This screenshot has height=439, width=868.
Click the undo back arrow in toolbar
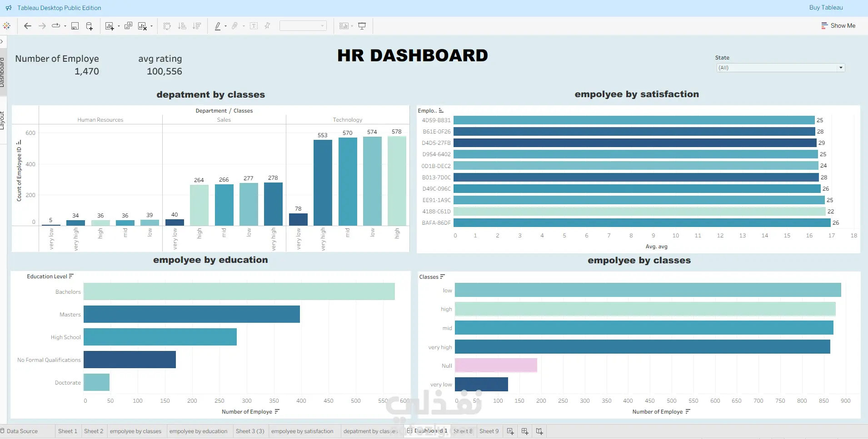click(28, 26)
